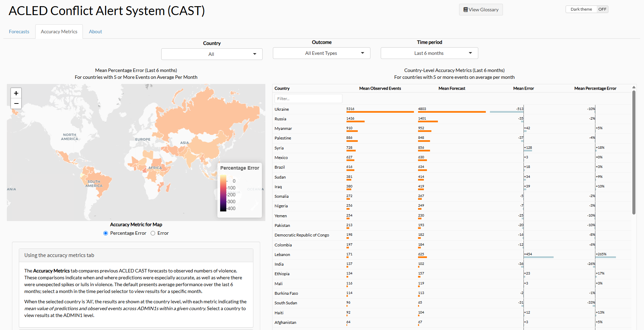Switch to the Forecasts tab

pos(19,32)
